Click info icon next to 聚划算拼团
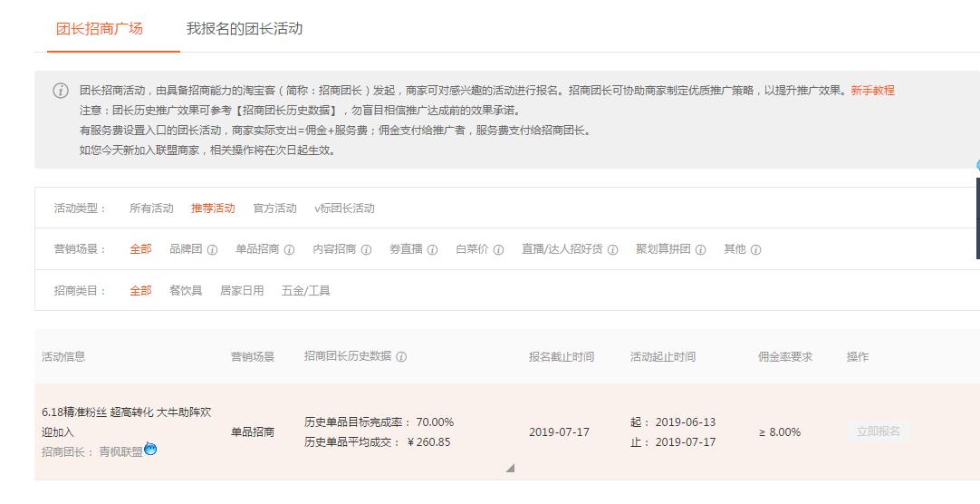This screenshot has height=504, width=980. [701, 249]
